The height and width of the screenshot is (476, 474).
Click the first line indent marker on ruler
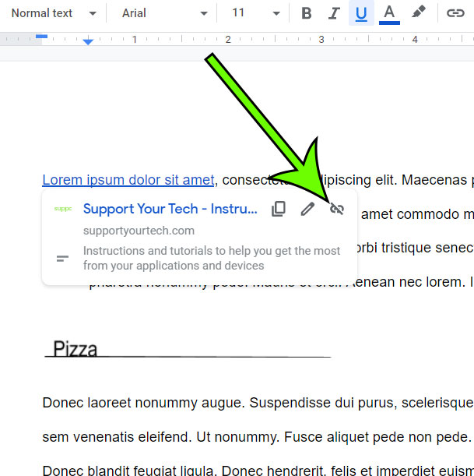[41, 37]
